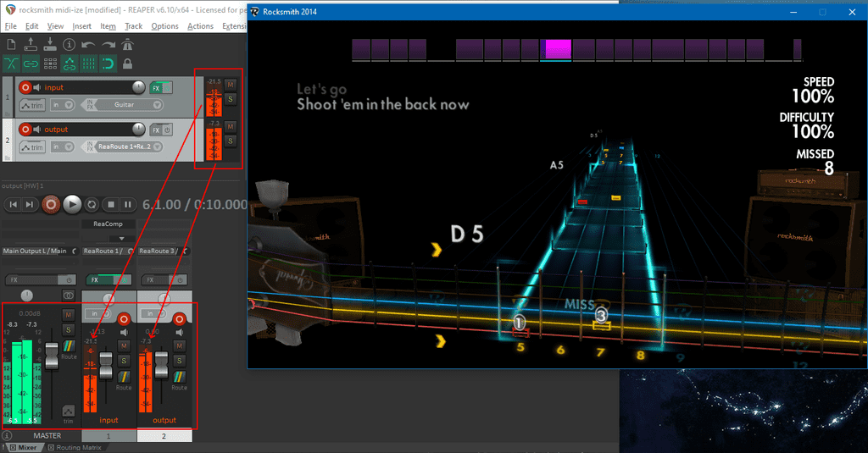The width and height of the screenshot is (868, 453).
Task: Open ReaRoute 3 send slot in mixer
Action: [x=164, y=251]
